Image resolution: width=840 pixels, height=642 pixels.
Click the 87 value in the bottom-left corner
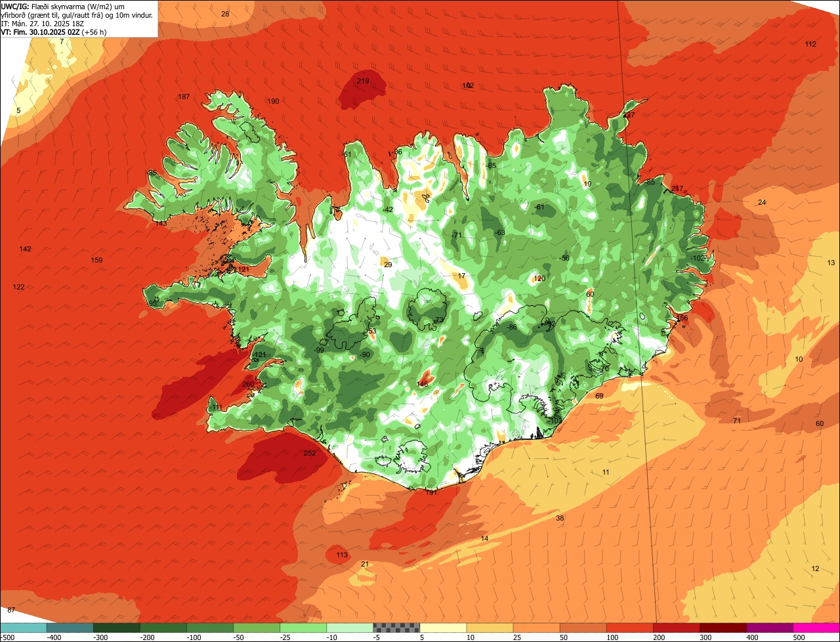[x=11, y=611]
